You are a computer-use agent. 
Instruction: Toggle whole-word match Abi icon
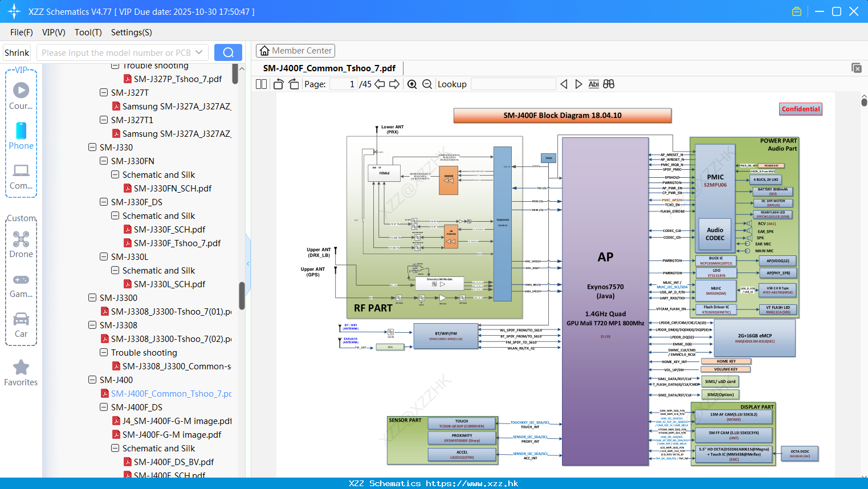coord(593,84)
